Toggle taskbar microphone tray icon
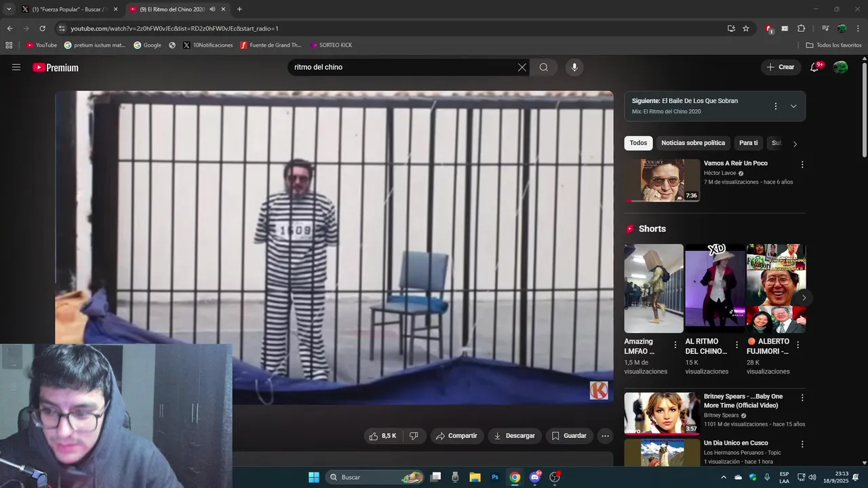Image resolution: width=868 pixels, height=488 pixels. click(x=767, y=477)
